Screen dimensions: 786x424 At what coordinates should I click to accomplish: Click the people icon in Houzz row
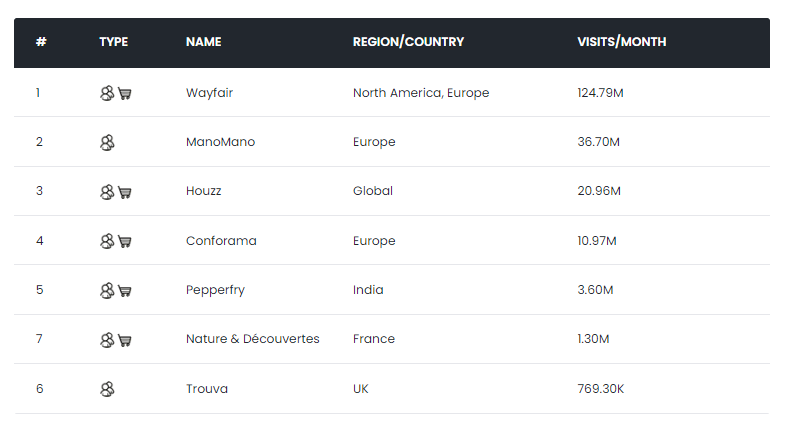pos(107,191)
